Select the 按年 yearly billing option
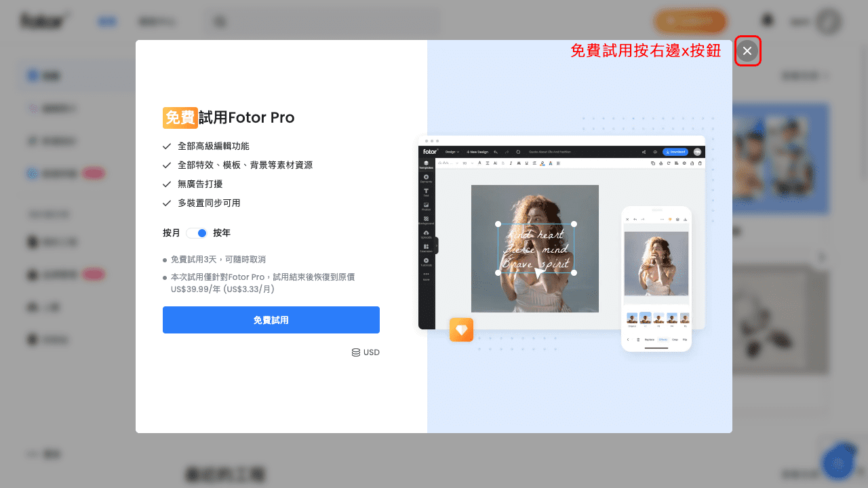 [223, 232]
